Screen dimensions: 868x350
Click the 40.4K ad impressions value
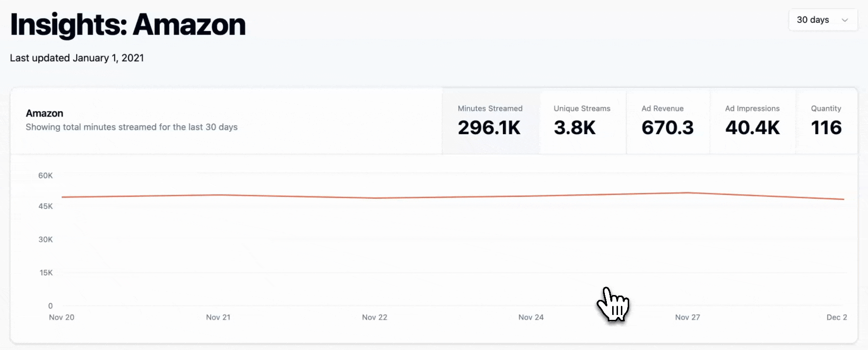pyautogui.click(x=752, y=128)
